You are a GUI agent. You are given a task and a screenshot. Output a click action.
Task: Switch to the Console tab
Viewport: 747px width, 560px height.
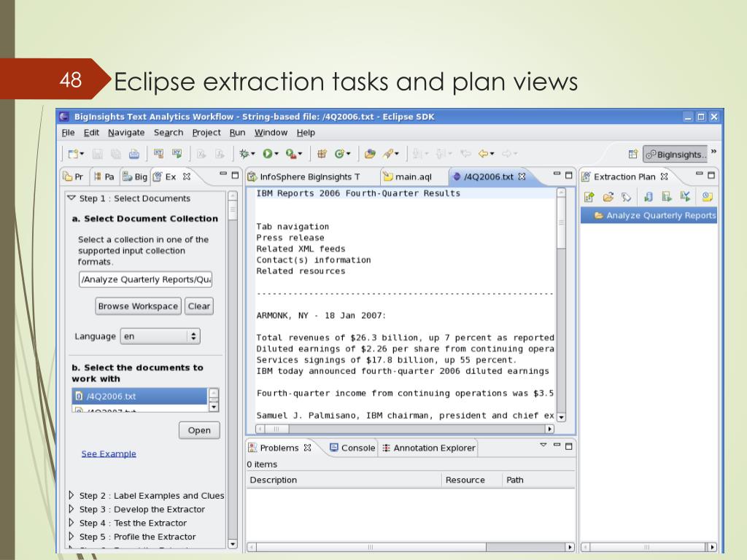click(352, 448)
